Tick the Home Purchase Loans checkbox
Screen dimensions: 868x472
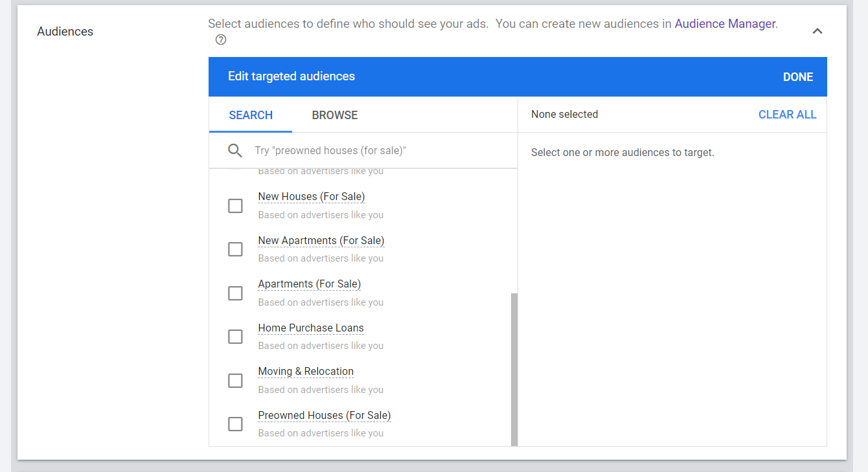235,337
